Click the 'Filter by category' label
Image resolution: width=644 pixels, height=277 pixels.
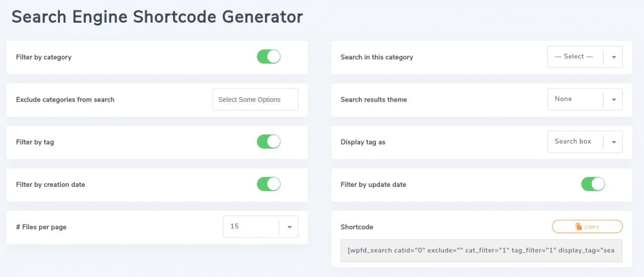coord(44,57)
